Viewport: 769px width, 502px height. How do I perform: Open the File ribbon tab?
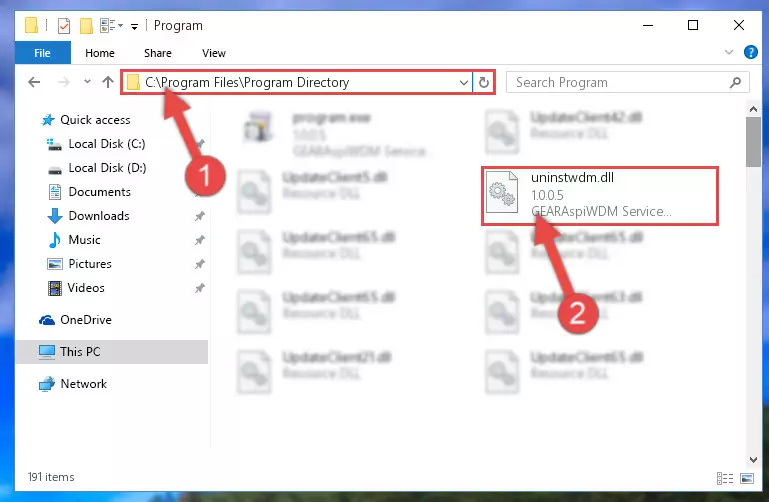(43, 53)
